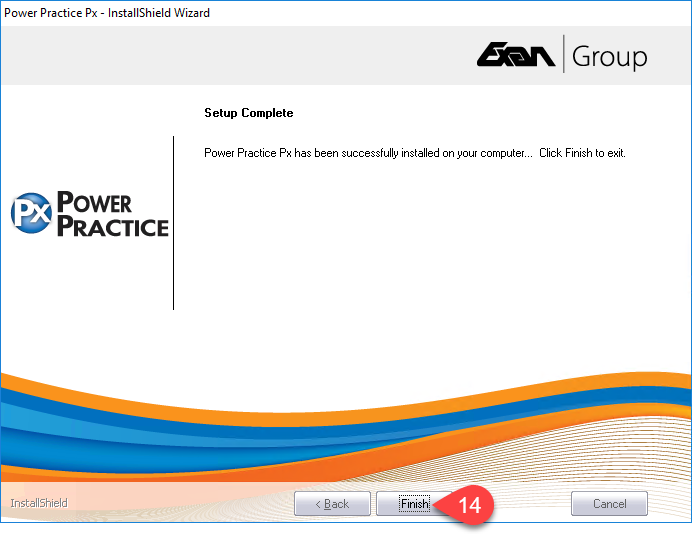Cancel the InstallShield wizard
Screen dimensions: 692x536
coord(609,503)
